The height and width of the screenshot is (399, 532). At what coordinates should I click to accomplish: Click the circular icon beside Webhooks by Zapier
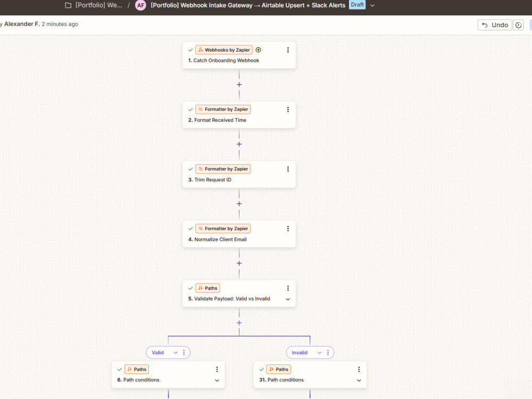258,50
